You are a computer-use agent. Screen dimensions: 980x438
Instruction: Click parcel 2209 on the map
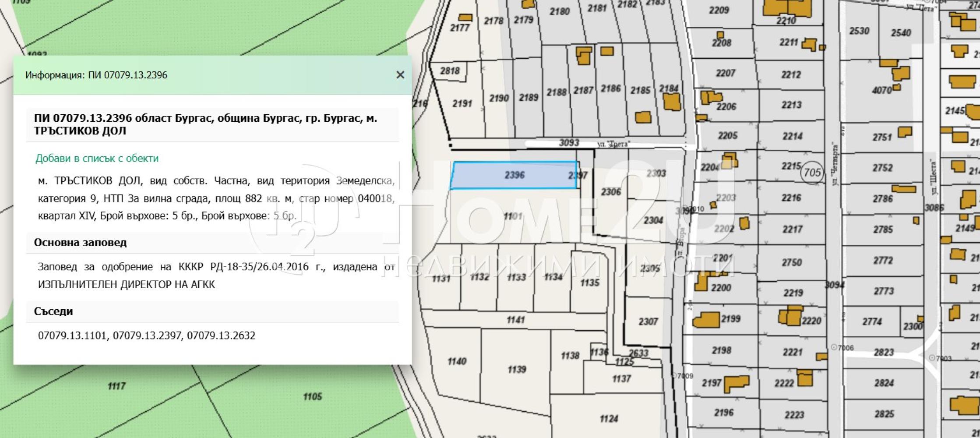[x=719, y=11]
